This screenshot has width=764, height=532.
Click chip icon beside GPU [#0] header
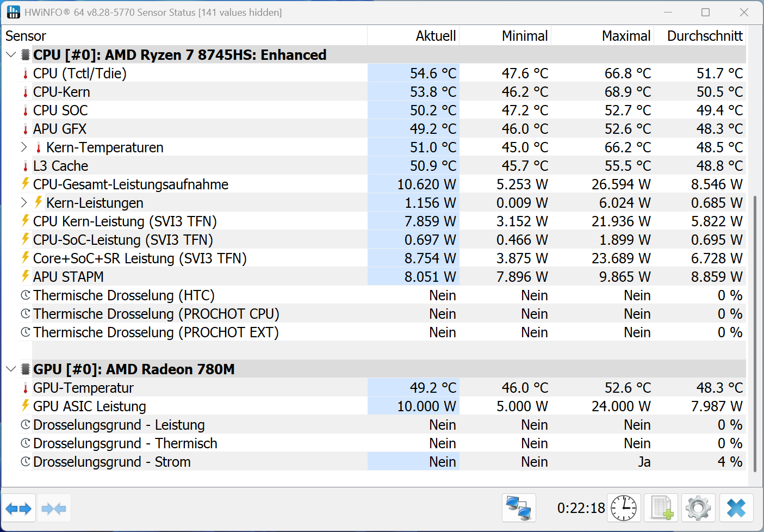click(x=26, y=369)
